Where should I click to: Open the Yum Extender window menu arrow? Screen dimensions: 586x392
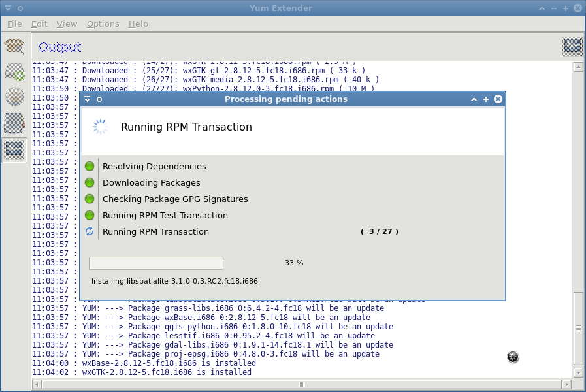coord(8,8)
